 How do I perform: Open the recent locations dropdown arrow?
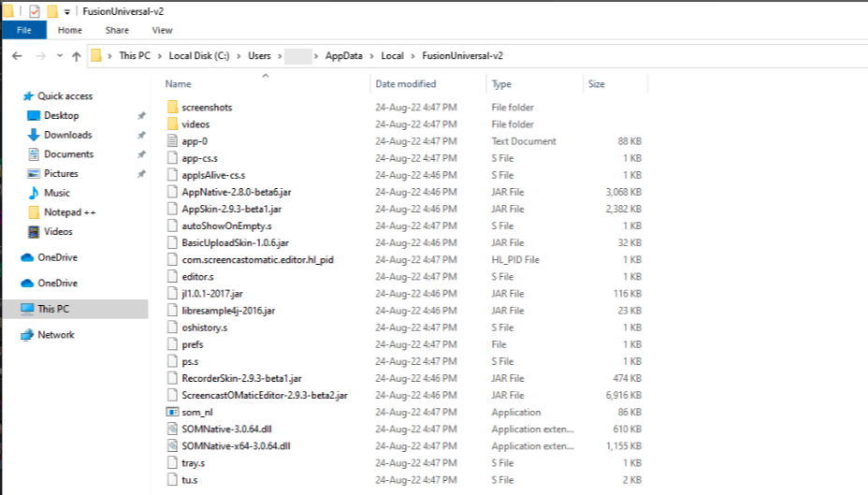[58, 56]
